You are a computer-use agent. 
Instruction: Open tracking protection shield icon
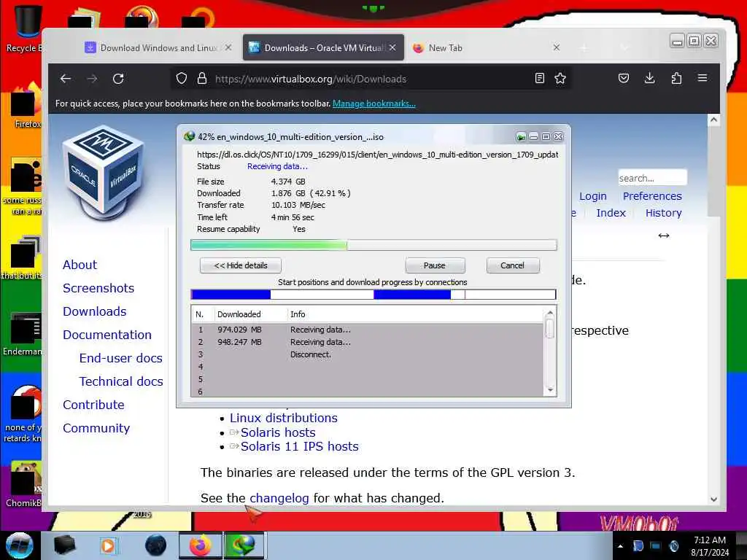tap(182, 79)
